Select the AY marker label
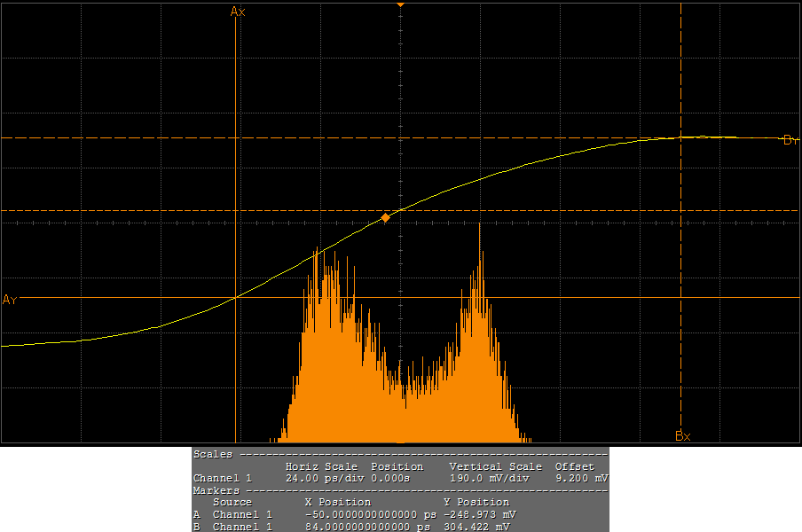Image resolution: width=802 pixels, height=532 pixels. pos(10,300)
